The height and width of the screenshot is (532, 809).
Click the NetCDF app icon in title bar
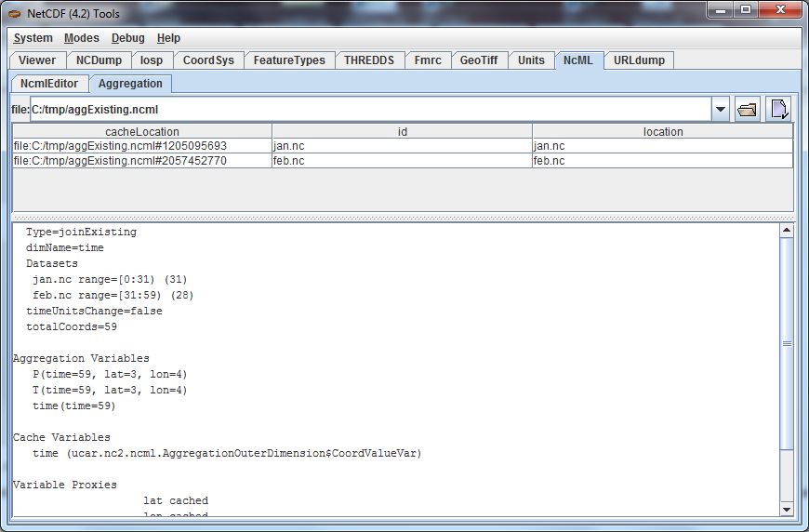(x=15, y=13)
